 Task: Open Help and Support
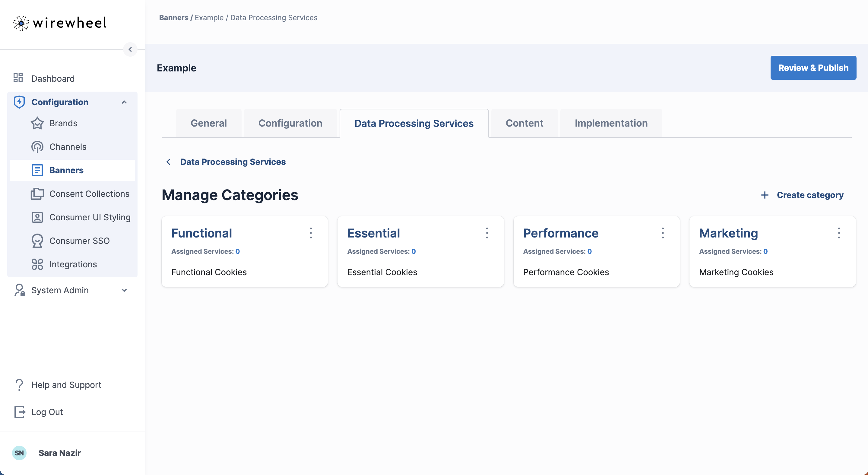click(66, 385)
